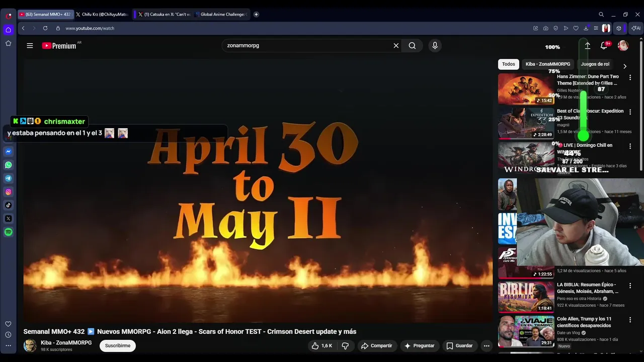Open sidebar three-dots more options
The width and height of the screenshot is (644, 362).
coord(9,345)
